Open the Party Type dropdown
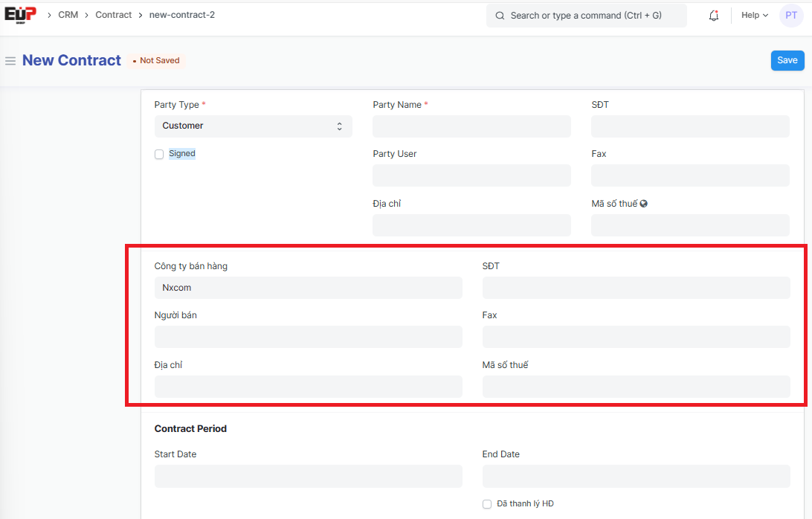 253,126
